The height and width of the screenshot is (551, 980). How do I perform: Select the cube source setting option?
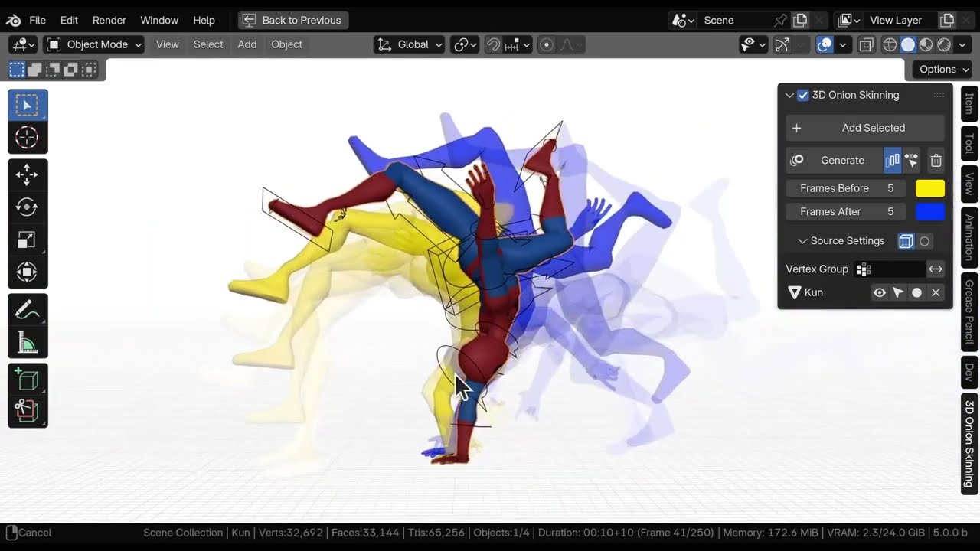906,241
